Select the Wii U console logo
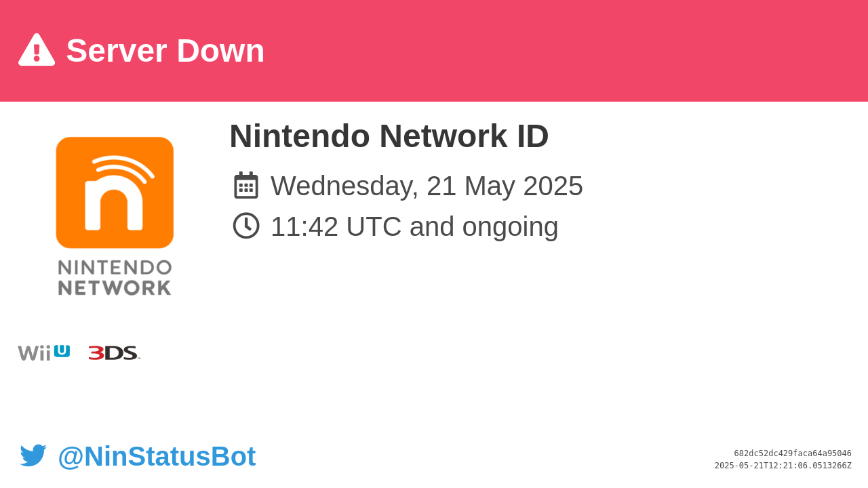868x488 pixels. pos(44,352)
